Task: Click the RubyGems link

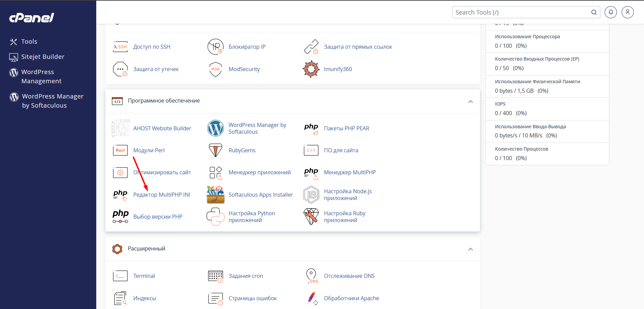Action: point(242,150)
